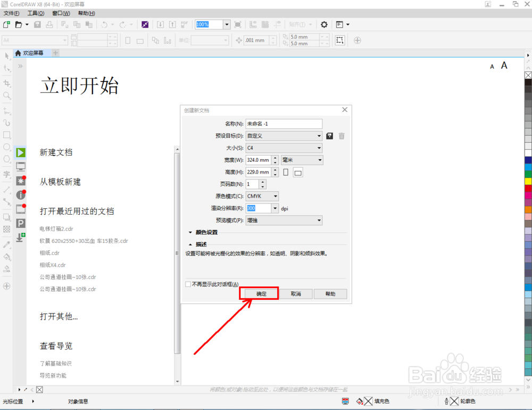Click the add new tab plus button
The height and width of the screenshot is (410, 532).
coord(56,53)
